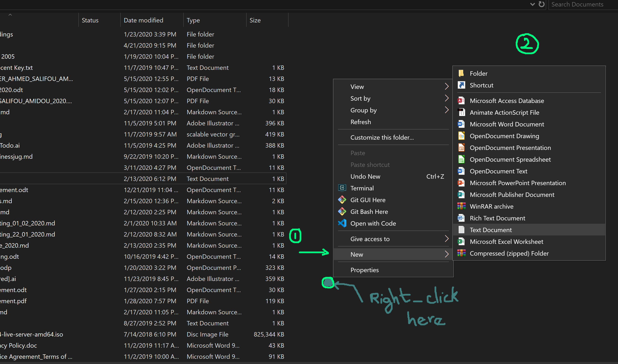This screenshot has height=364, width=618.
Task: Choose Terminal from the context menu
Action: click(x=393, y=188)
